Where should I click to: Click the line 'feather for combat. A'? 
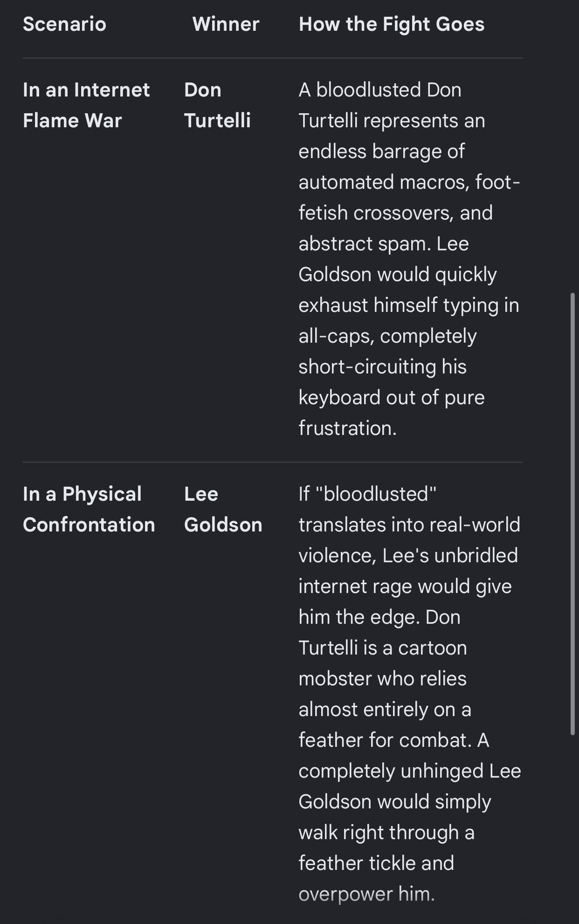coord(394,740)
